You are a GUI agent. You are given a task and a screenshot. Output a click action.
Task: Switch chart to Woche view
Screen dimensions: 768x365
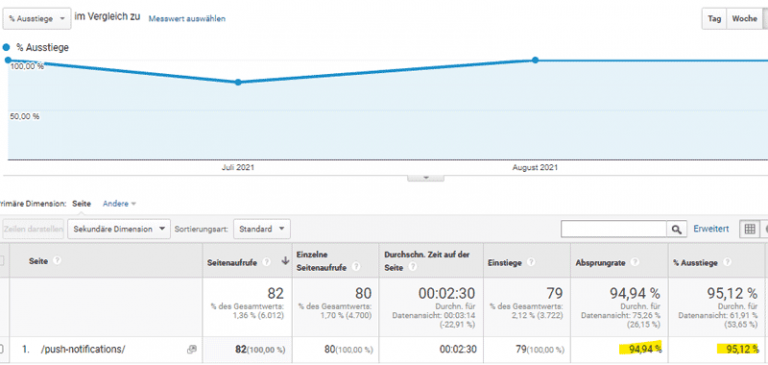pyautogui.click(x=744, y=19)
